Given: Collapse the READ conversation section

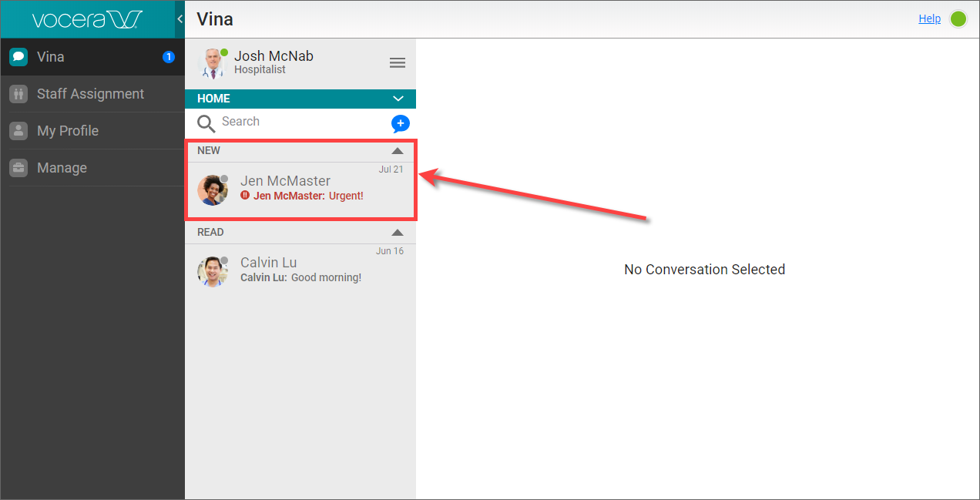Looking at the screenshot, I should [x=398, y=232].
